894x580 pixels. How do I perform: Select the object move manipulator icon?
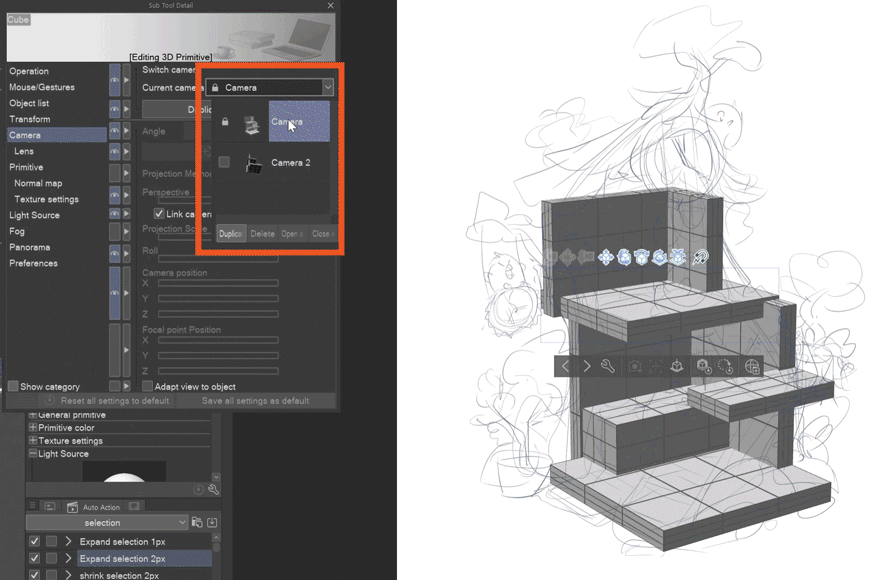606,257
